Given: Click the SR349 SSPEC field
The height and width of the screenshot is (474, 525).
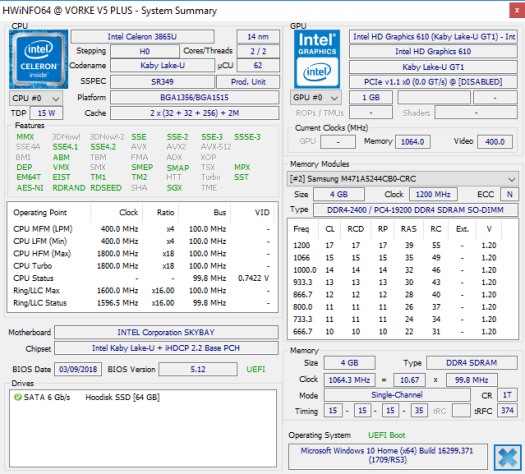Looking at the screenshot, I should pyautogui.click(x=162, y=82).
